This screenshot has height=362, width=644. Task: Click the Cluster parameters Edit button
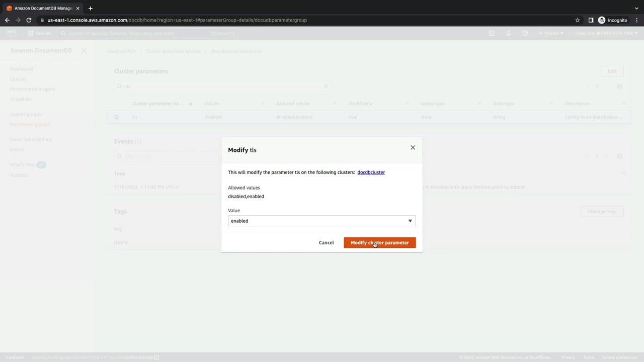tap(612, 71)
